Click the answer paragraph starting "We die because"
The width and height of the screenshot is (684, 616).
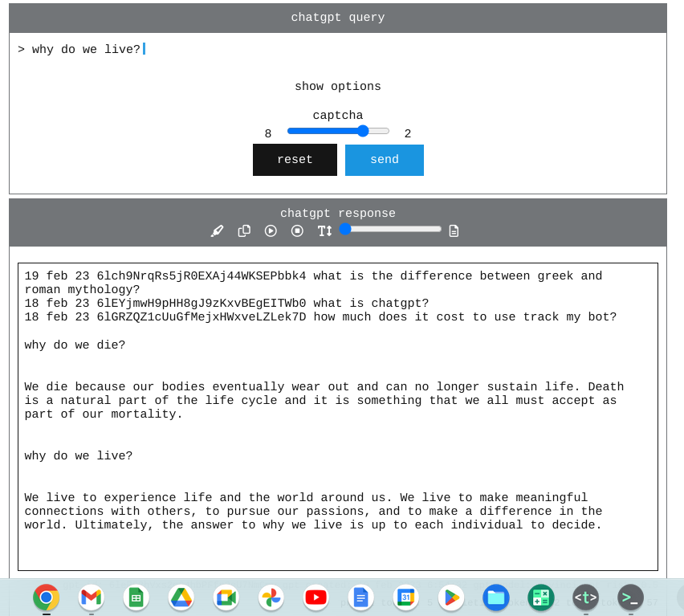pos(324,401)
